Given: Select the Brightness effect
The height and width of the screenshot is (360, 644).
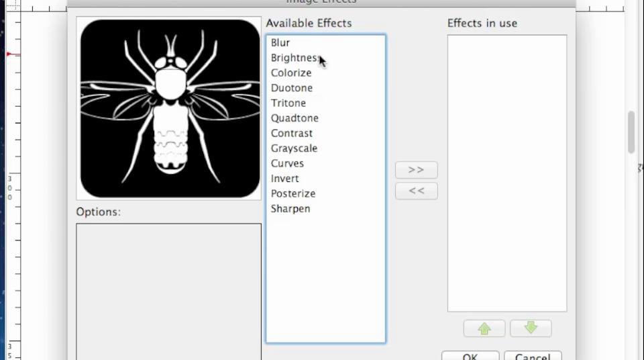Looking at the screenshot, I should click(x=294, y=58).
